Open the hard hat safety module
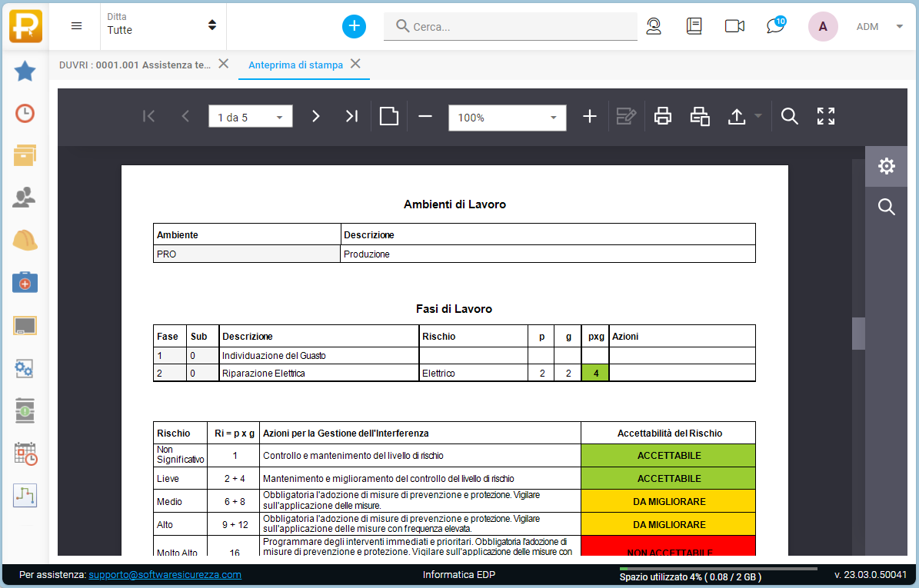Screen dimensions: 919x588 click(25, 241)
